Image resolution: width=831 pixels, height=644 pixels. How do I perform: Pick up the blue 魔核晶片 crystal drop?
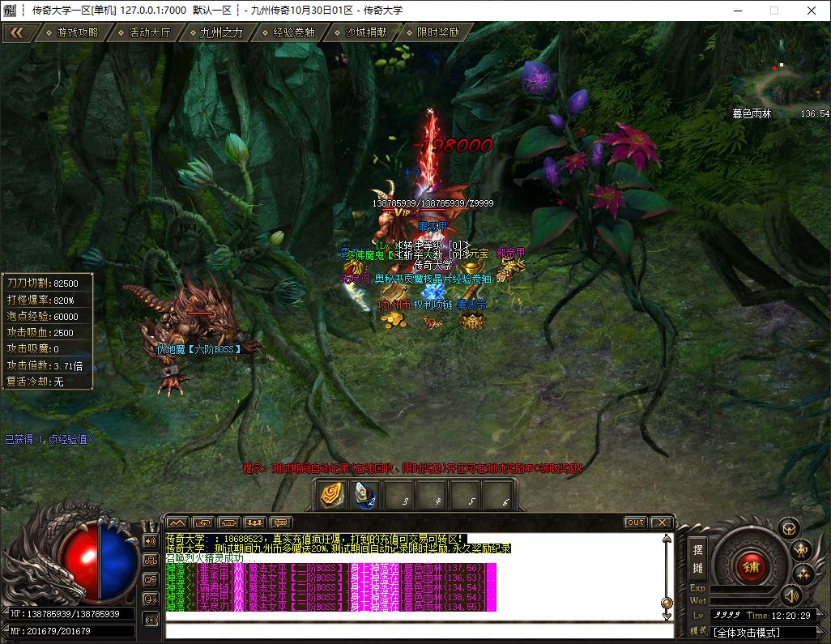coord(433,292)
